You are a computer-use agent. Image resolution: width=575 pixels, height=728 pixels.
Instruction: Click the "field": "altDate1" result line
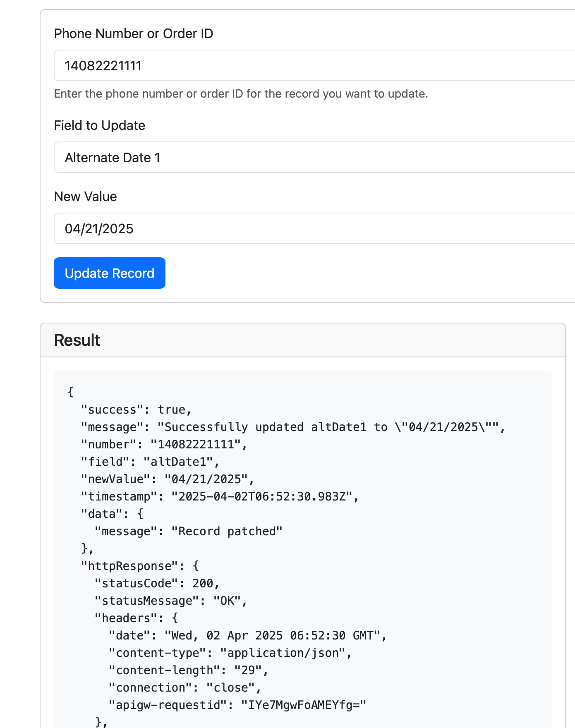(x=150, y=462)
